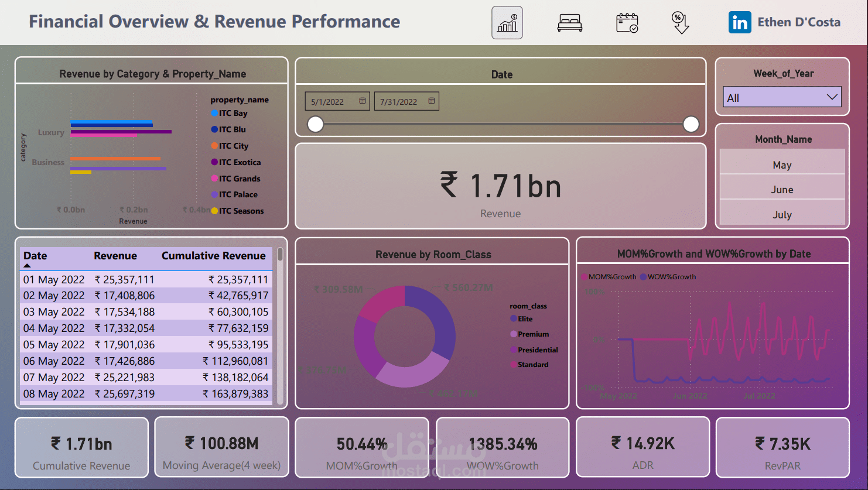The width and height of the screenshot is (868, 490).
Task: Click the left handle of the date slider
Action: point(315,124)
